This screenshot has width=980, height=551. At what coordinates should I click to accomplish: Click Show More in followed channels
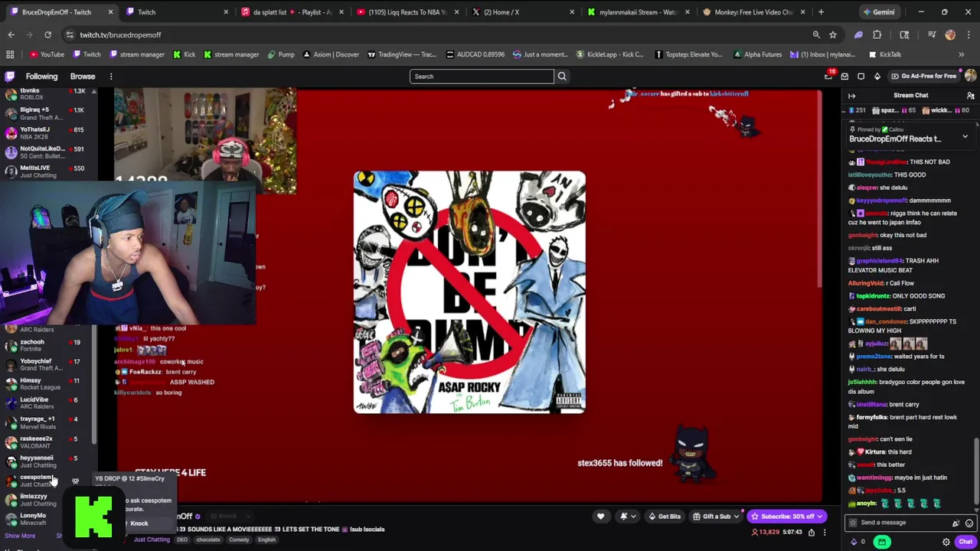coord(20,536)
